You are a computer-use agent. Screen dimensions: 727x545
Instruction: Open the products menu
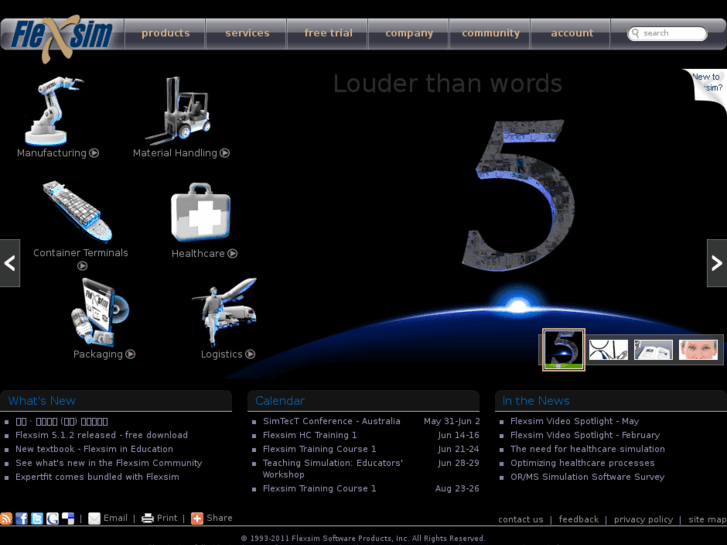click(x=166, y=33)
